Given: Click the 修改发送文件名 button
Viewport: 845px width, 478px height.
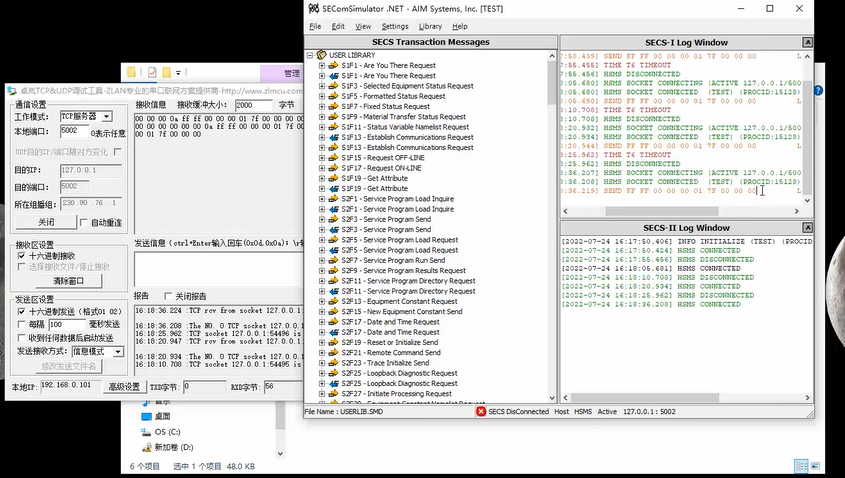Looking at the screenshot, I should point(68,366).
